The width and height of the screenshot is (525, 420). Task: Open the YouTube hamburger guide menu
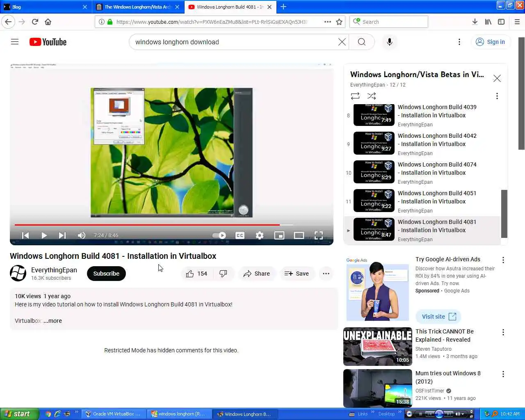coord(15,42)
